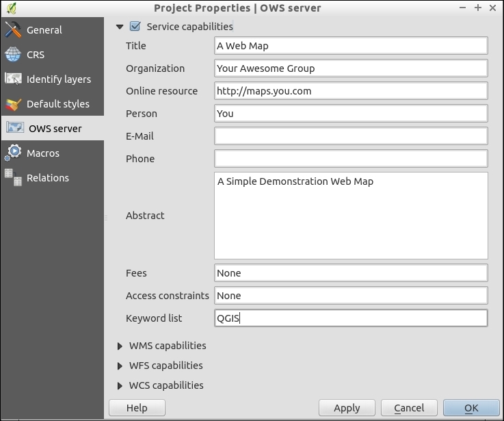This screenshot has height=421, width=504.
Task: Click the QGIS logo in title bar
Action: coord(11,8)
